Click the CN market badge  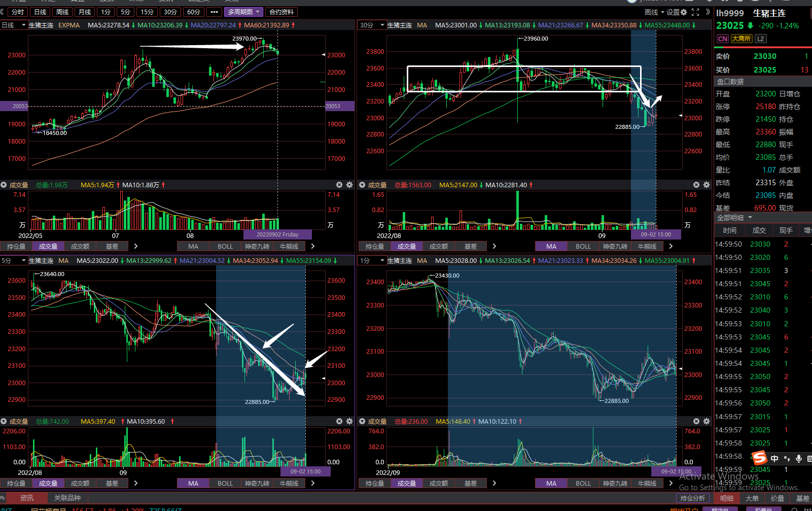(723, 39)
